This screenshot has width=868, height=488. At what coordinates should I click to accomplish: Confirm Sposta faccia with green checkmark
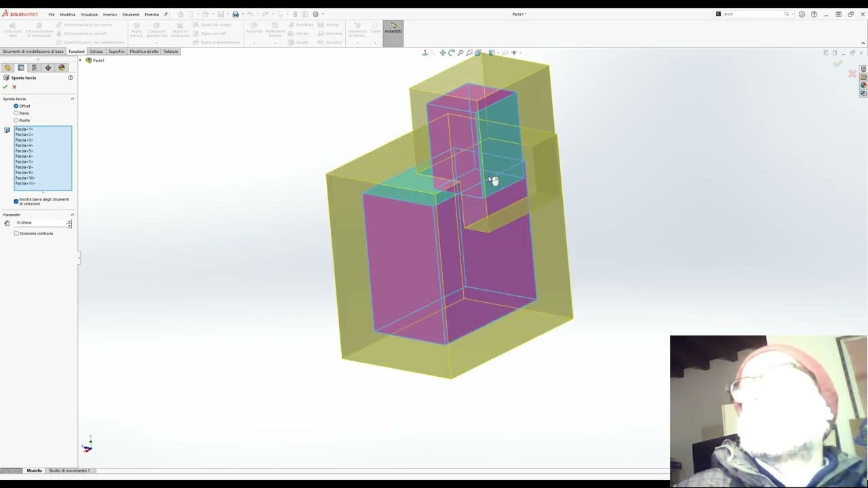[5, 87]
